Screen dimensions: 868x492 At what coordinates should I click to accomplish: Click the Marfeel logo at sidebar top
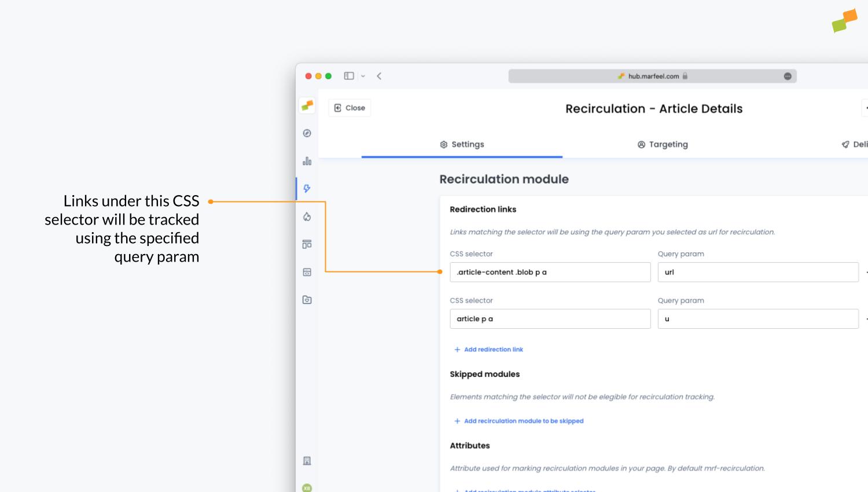(x=307, y=105)
